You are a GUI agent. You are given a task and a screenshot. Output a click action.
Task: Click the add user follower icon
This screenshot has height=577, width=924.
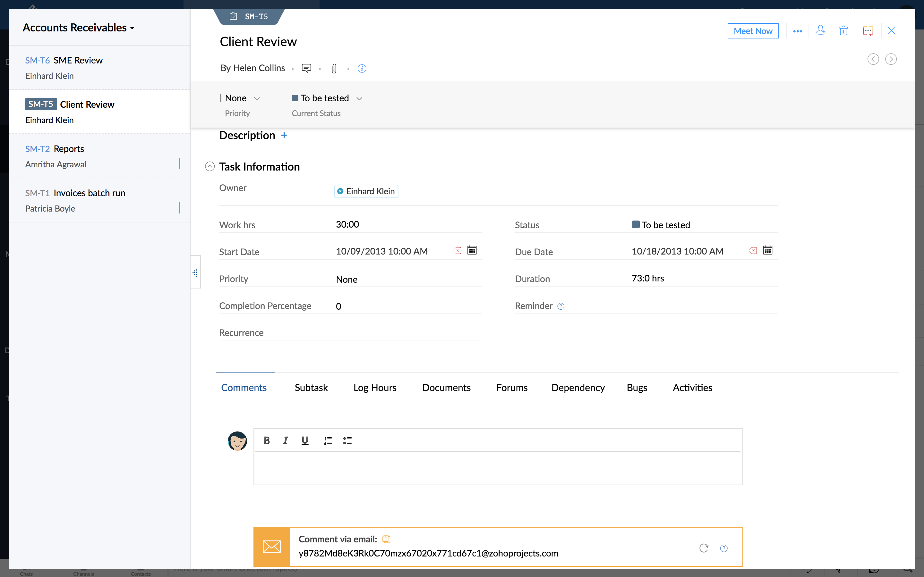[820, 30]
